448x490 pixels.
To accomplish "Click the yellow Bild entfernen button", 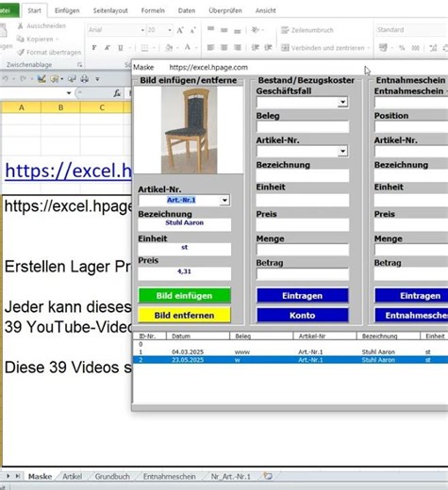I will pos(184,315).
